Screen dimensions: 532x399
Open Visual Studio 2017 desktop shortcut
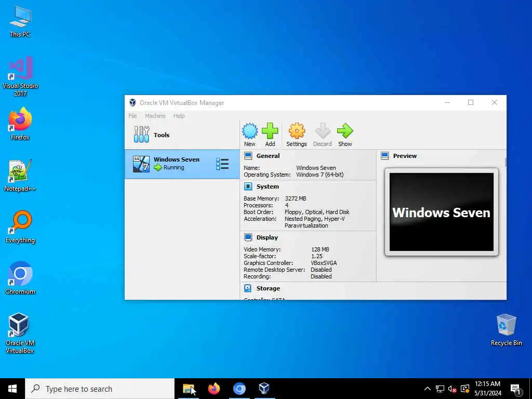[20, 76]
